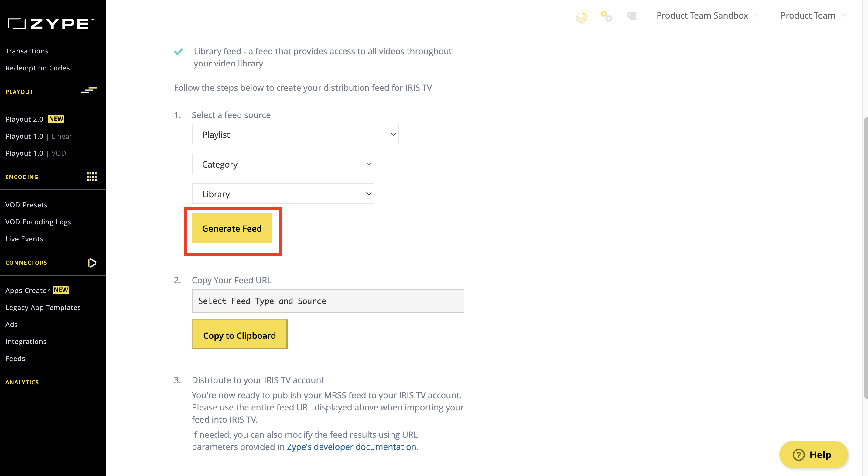Click the Generate Feed button
This screenshot has height=476, width=868.
click(232, 228)
